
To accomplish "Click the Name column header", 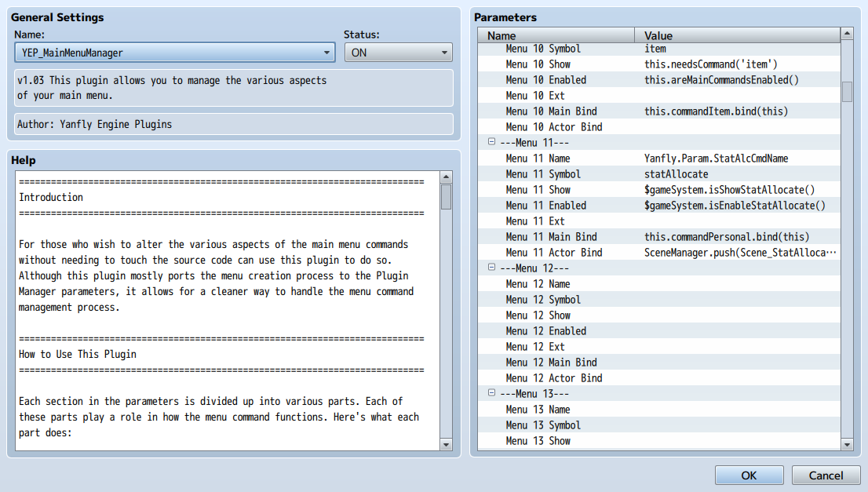I will click(x=556, y=35).
